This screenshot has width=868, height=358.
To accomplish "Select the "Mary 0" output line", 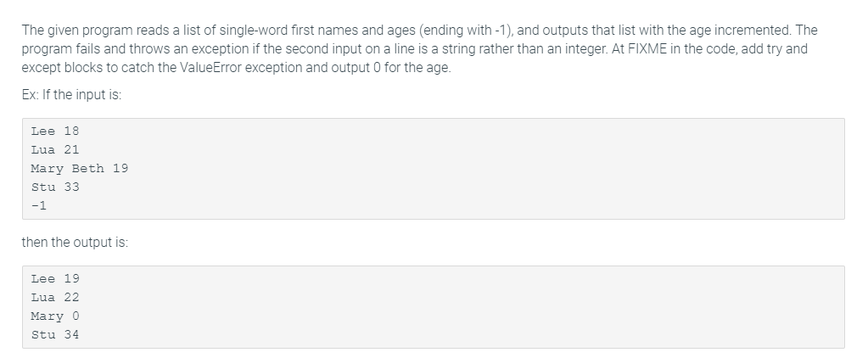I will tap(55, 316).
